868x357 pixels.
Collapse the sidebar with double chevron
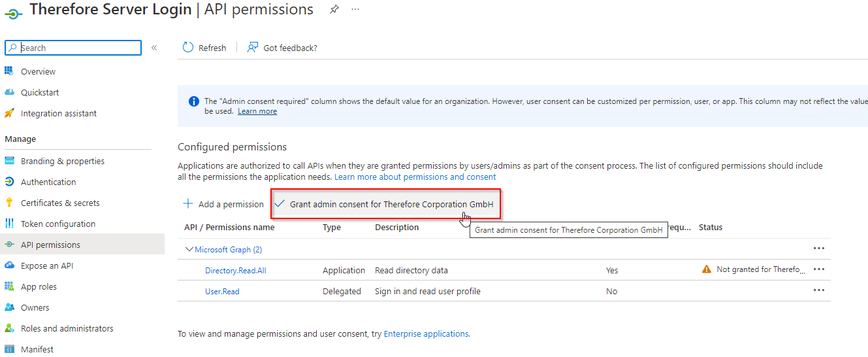(x=154, y=48)
